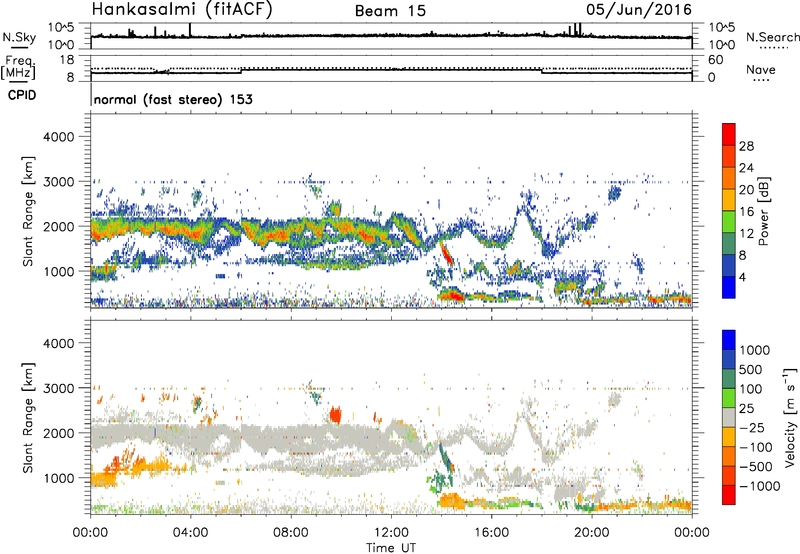Screen dimensions: 800x554
Task: Click the "Velocity [m s-1]" colorbar label
Action: (790, 417)
